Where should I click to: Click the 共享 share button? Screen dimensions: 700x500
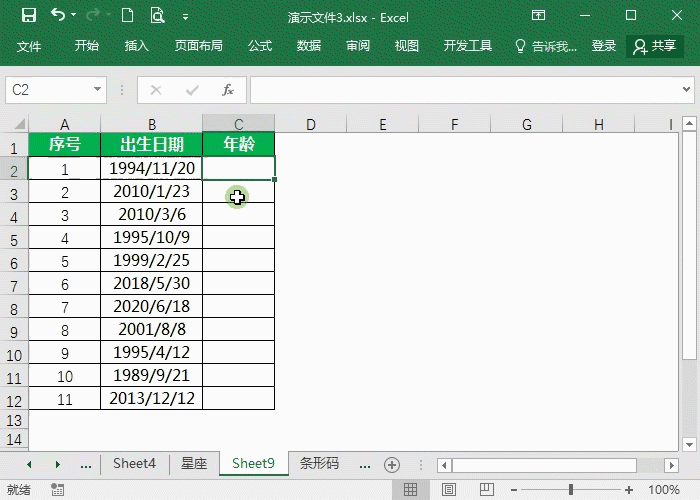655,46
